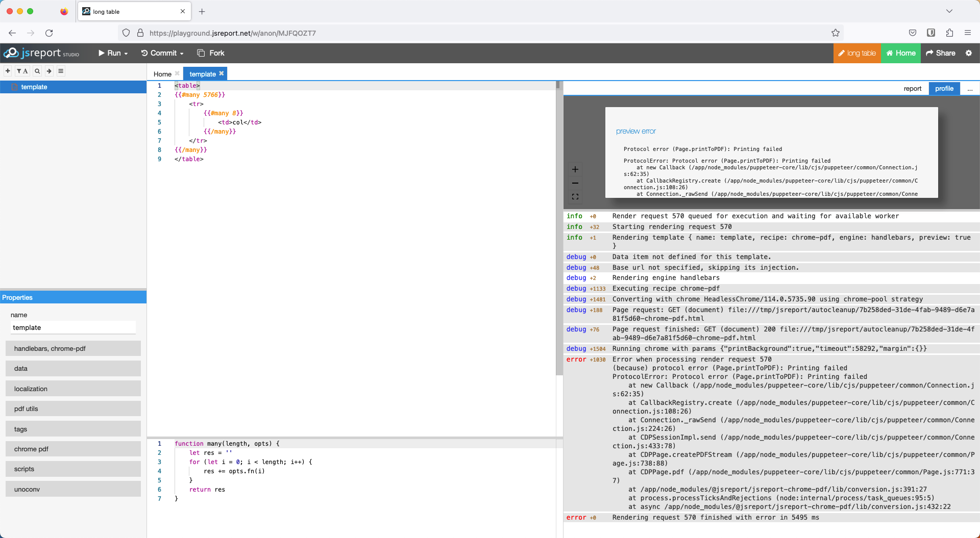
Task: Expand preview to fullscreen mode
Action: point(575,196)
